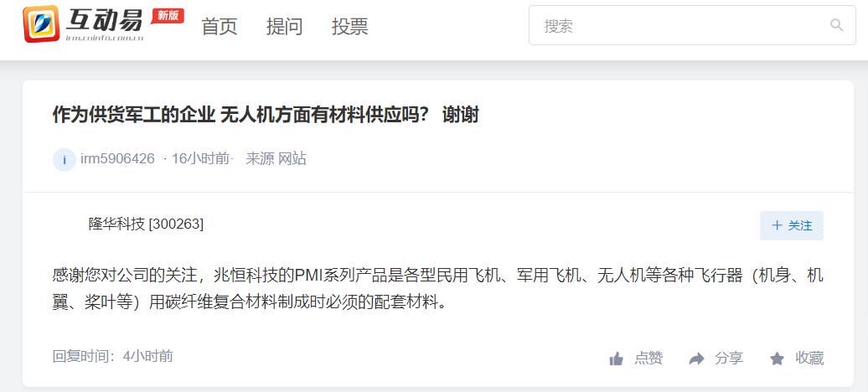
Task: Click the 互动易 site name text
Action: coord(104,20)
